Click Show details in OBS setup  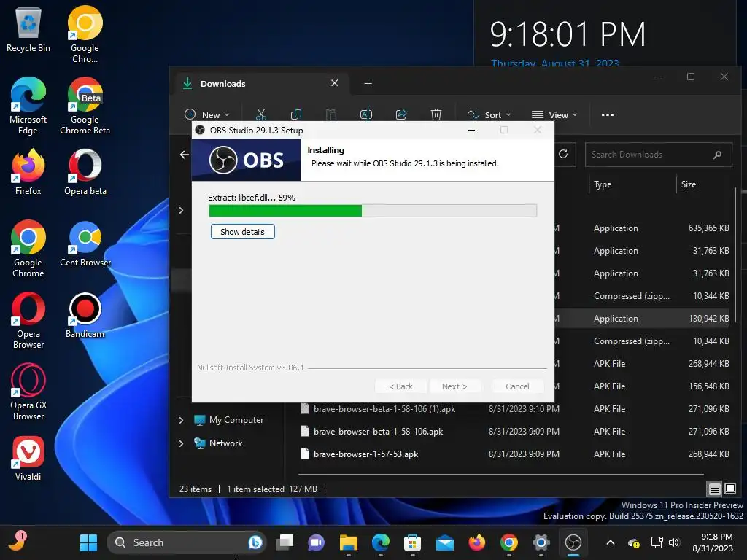coord(242,231)
